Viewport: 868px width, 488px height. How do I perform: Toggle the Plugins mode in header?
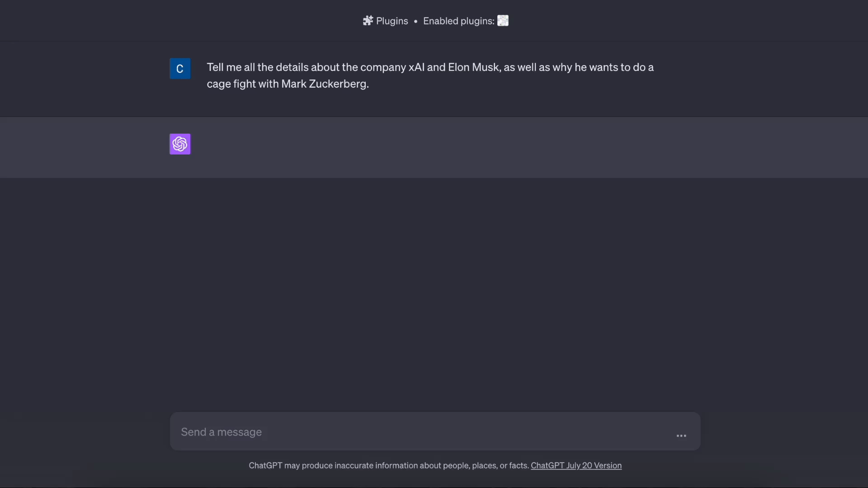[x=385, y=21]
